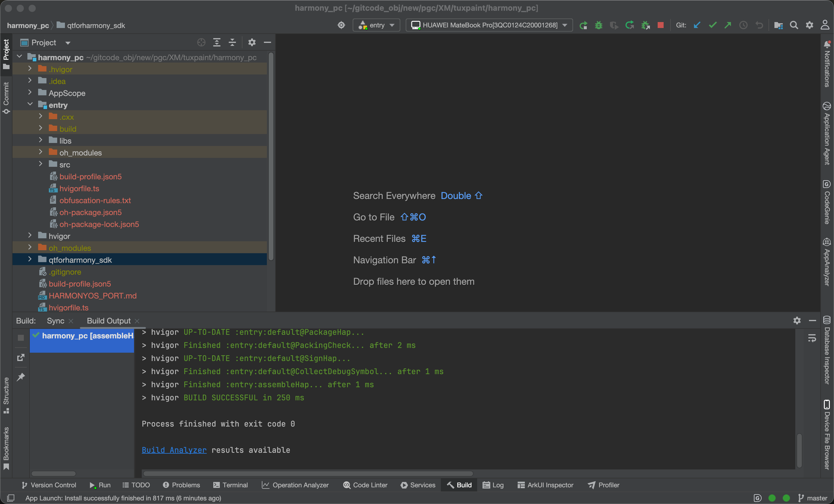Collapse the entry module
This screenshot has width=834, height=504.
(x=30, y=105)
